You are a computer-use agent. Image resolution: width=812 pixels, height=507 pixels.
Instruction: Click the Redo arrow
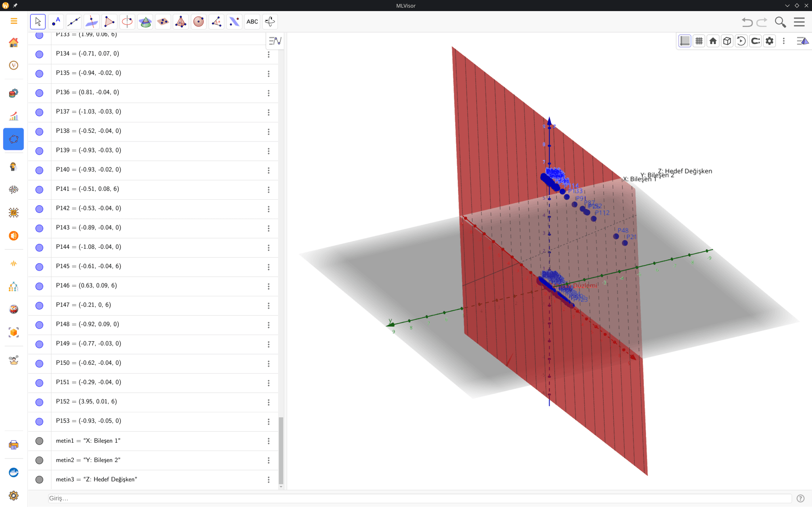(762, 22)
